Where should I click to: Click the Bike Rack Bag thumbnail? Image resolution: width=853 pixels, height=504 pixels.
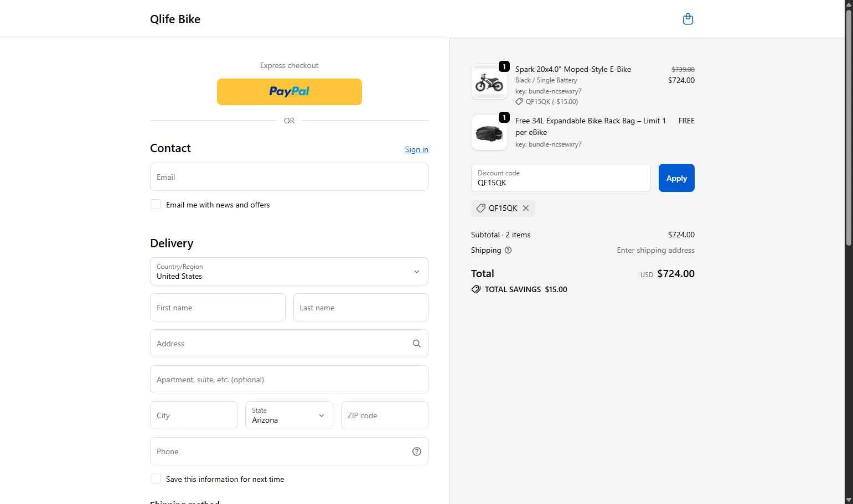tap(489, 132)
